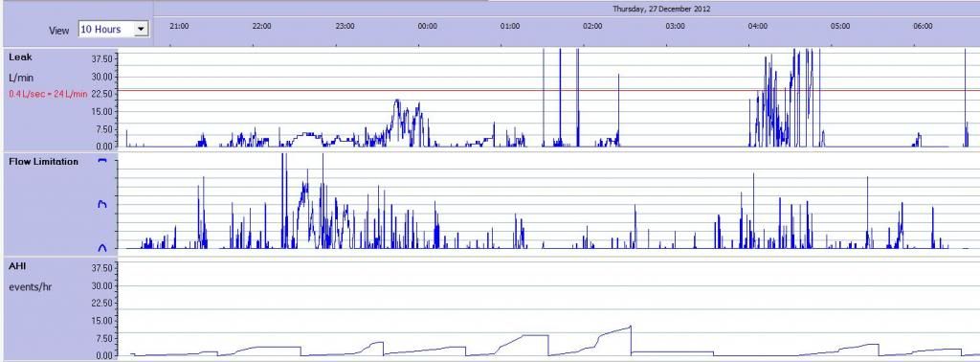Screen dimensions: 980x362
Task: Click the flat-top flow limitation icon
Action: pyautogui.click(x=102, y=161)
